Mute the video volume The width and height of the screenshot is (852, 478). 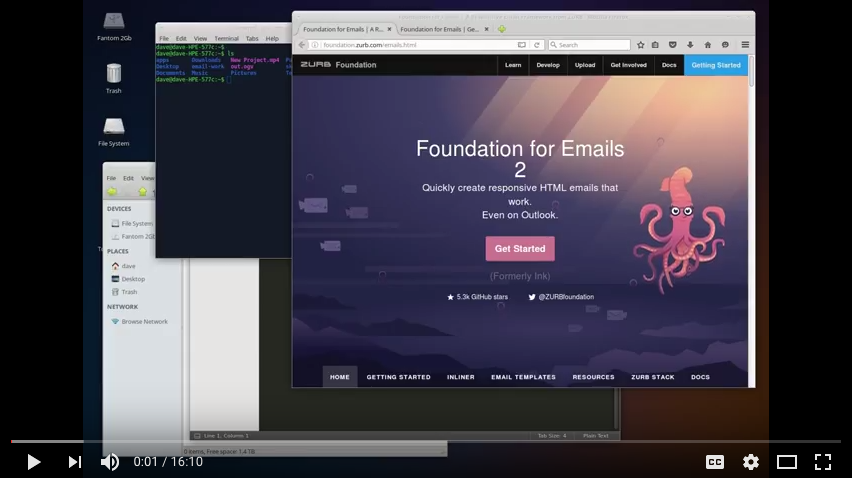110,462
